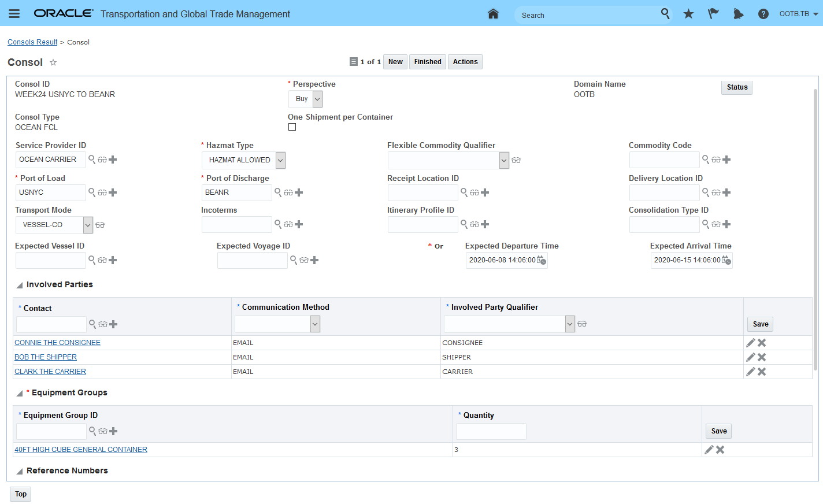This screenshot has height=504, width=823.
Task: Click the Status button
Action: [737, 87]
